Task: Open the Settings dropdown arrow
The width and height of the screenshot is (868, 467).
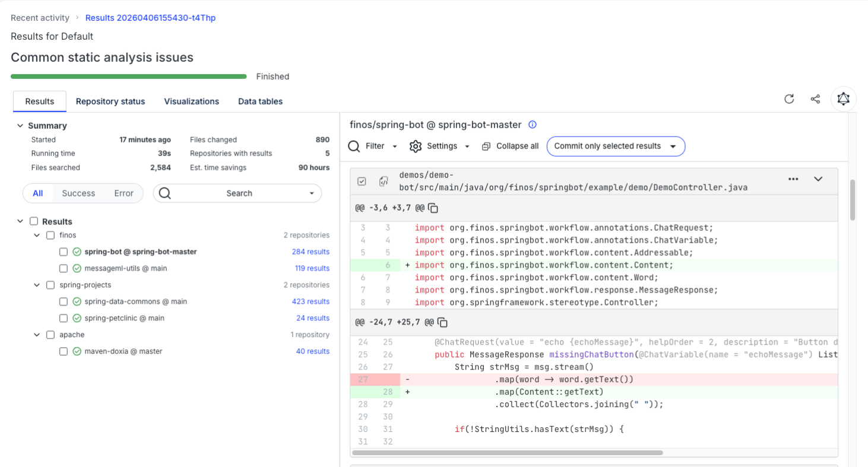Action: [467, 147]
